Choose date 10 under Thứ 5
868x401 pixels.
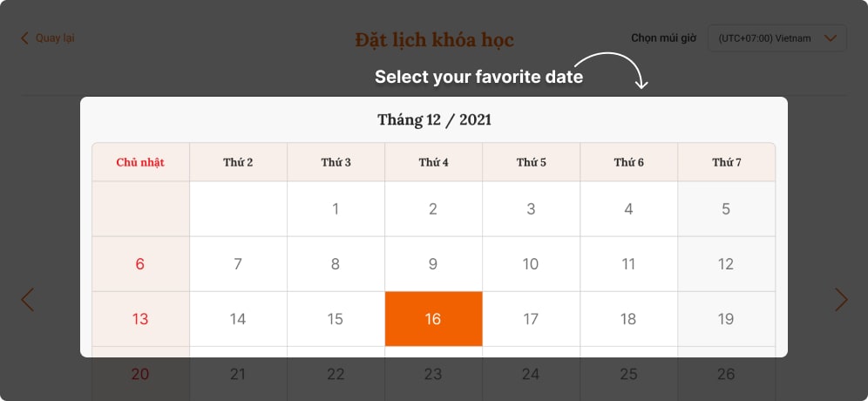pos(532,264)
